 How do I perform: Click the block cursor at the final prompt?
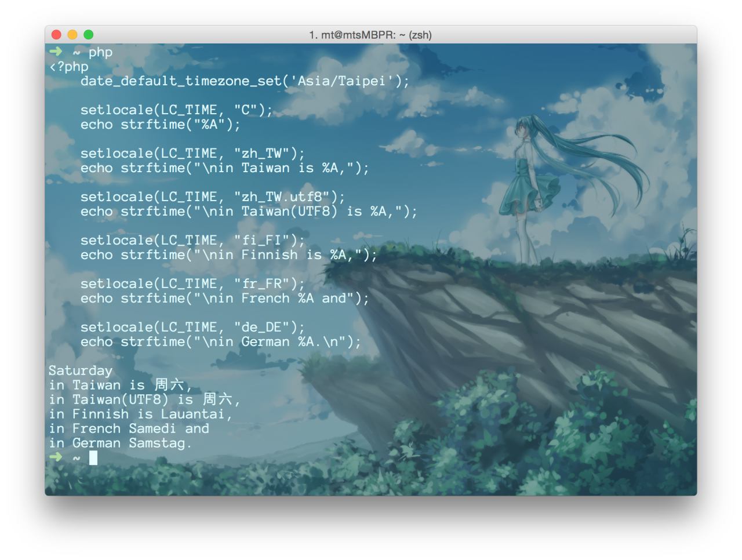click(93, 458)
